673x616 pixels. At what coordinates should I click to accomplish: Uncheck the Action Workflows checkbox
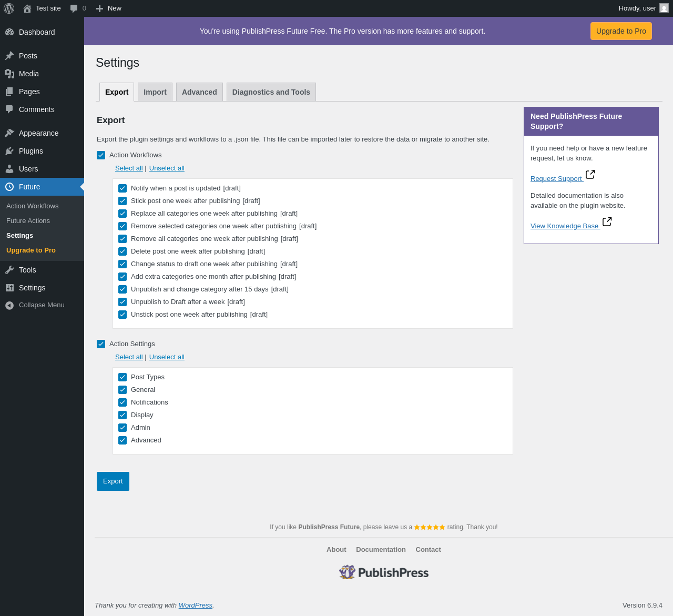coord(101,155)
